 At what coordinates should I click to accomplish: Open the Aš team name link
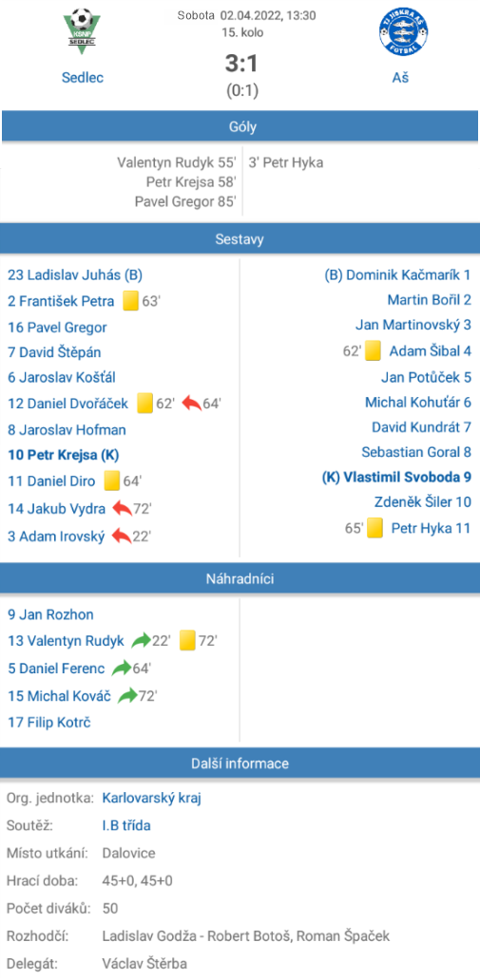(400, 78)
